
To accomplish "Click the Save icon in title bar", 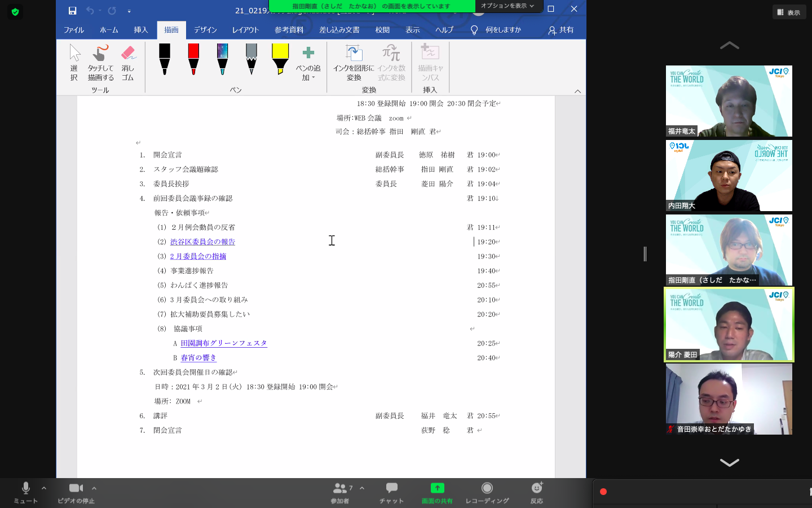I will click(72, 10).
